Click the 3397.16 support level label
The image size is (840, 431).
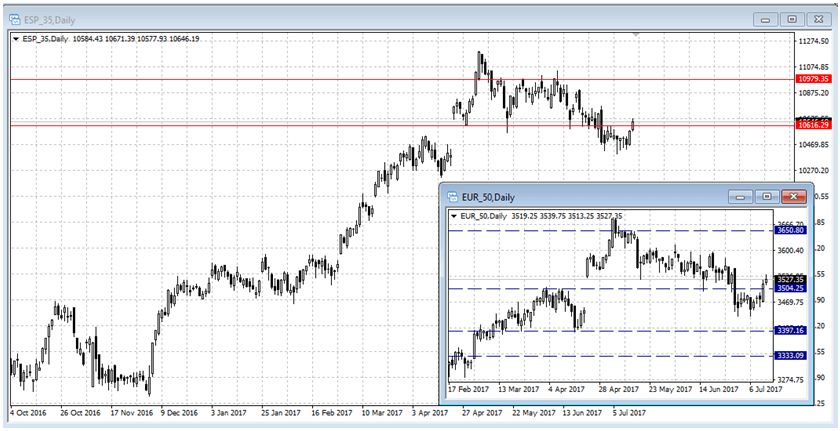point(789,331)
